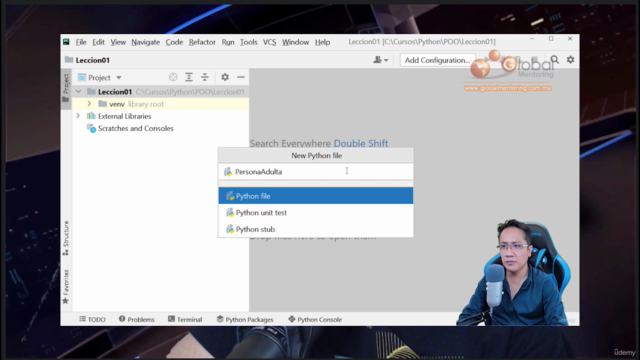Open the VCS menu
640x360 pixels.
click(269, 42)
